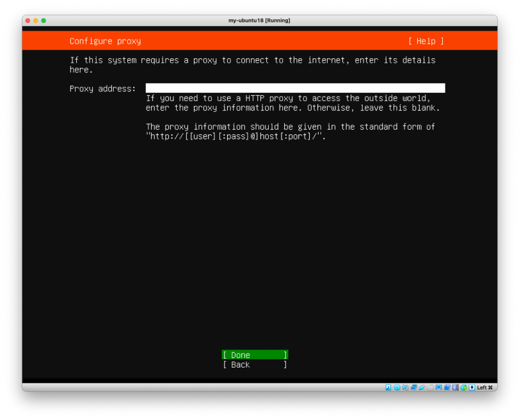
Task: Click the Proxy address label
Action: (102, 89)
